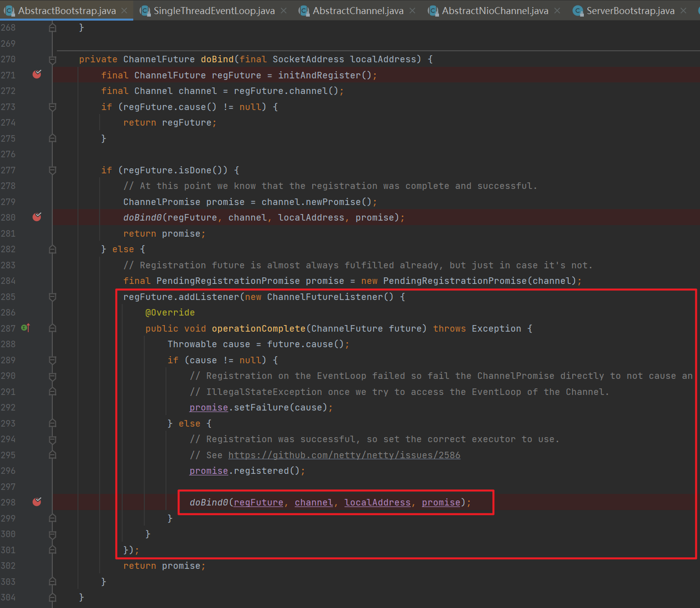This screenshot has width=700, height=608.
Task: Click line number 302 in the gutter
Action: pos(8,566)
